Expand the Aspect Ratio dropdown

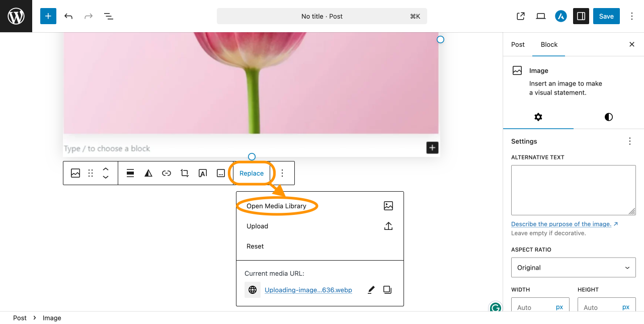(x=573, y=267)
